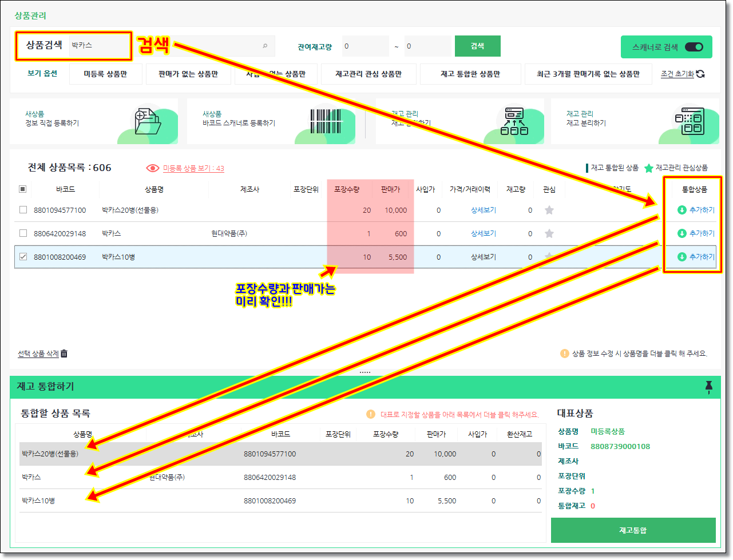Image resolution: width=733 pixels, height=560 pixels.
Task: Click the favorite star for 박카스20병(선물용)
Action: 549,210
